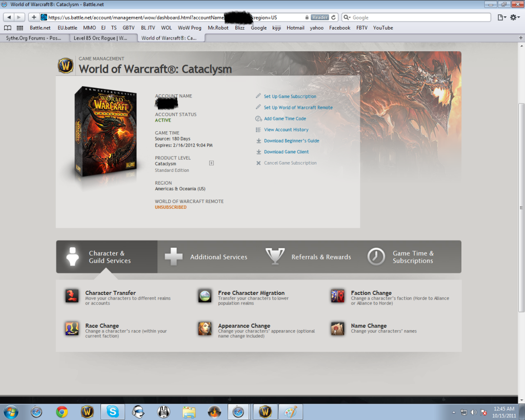Viewport: 525px width, 420px height.
Task: Expand the Cataclysm product level details
Action: tap(211, 163)
